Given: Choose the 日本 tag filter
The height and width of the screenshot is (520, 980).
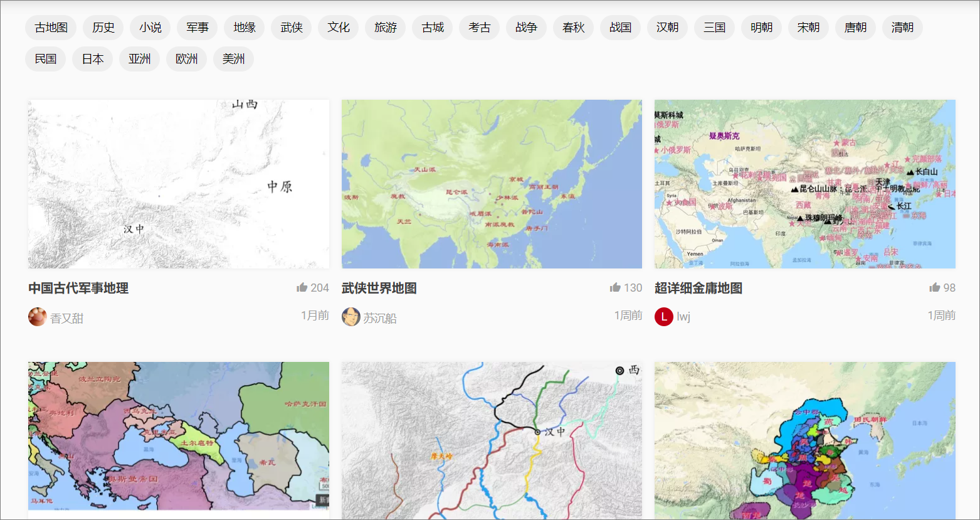Looking at the screenshot, I should click(92, 58).
